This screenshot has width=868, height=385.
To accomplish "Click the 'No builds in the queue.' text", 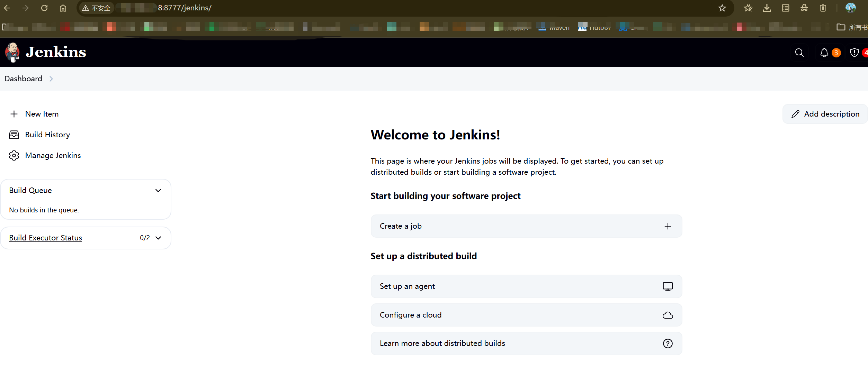I will coord(44,210).
